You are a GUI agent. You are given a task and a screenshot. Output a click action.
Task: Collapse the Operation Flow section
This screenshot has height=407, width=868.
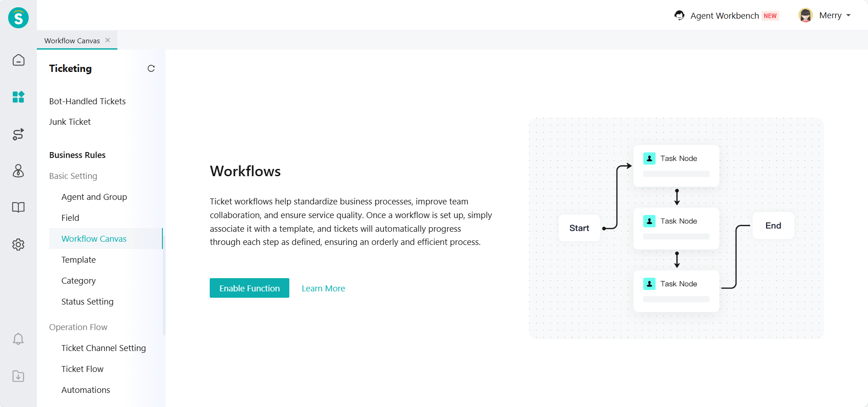[x=78, y=327]
